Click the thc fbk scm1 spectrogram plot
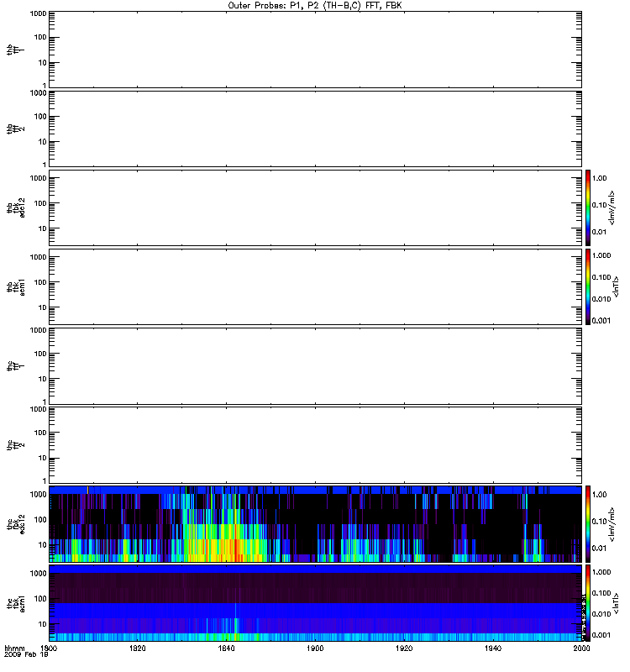The height and width of the screenshot is (672, 630). (315, 603)
